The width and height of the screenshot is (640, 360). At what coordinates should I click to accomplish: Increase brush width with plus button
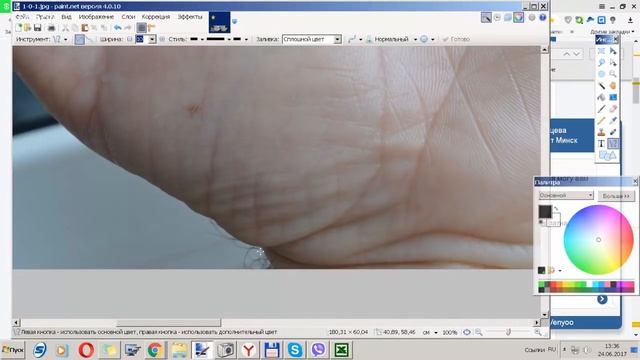162,39
